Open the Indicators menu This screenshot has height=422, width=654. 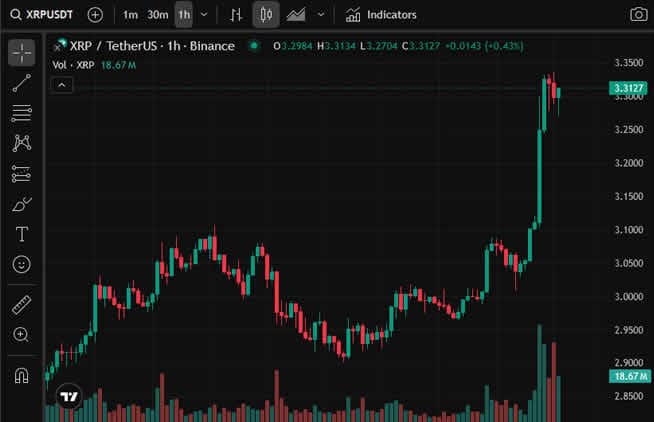tap(380, 15)
